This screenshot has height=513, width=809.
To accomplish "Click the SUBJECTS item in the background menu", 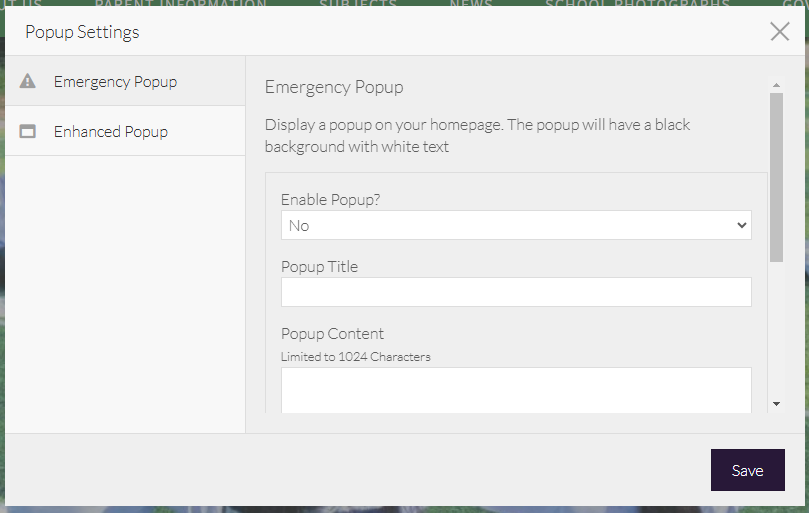I will (x=358, y=4).
